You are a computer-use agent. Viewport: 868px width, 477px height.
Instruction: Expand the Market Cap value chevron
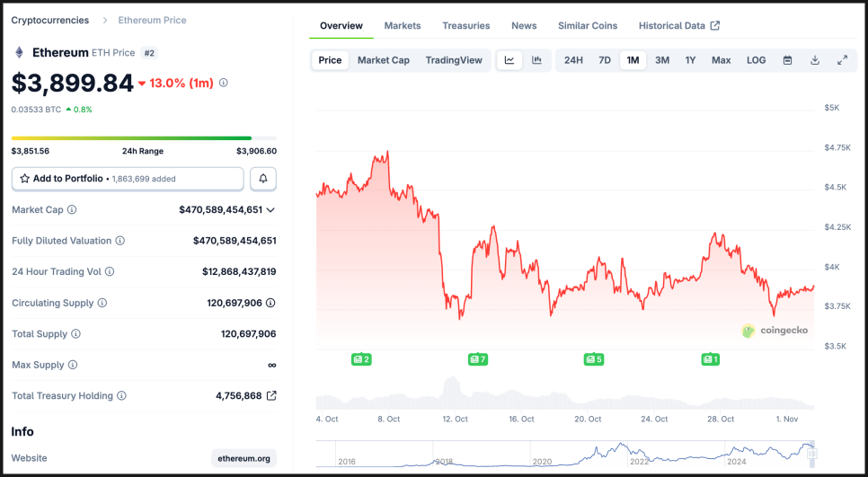pyautogui.click(x=270, y=209)
